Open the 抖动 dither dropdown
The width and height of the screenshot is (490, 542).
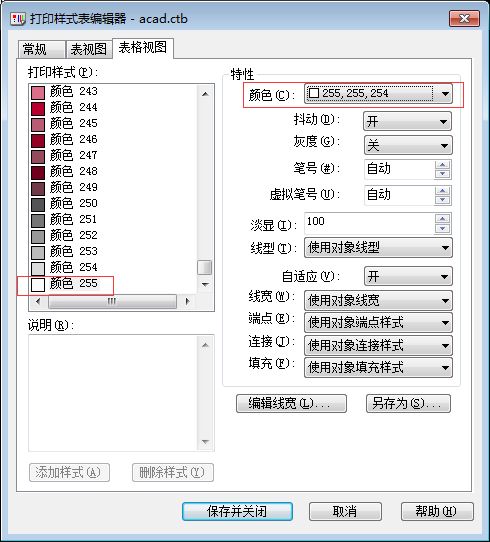point(408,121)
